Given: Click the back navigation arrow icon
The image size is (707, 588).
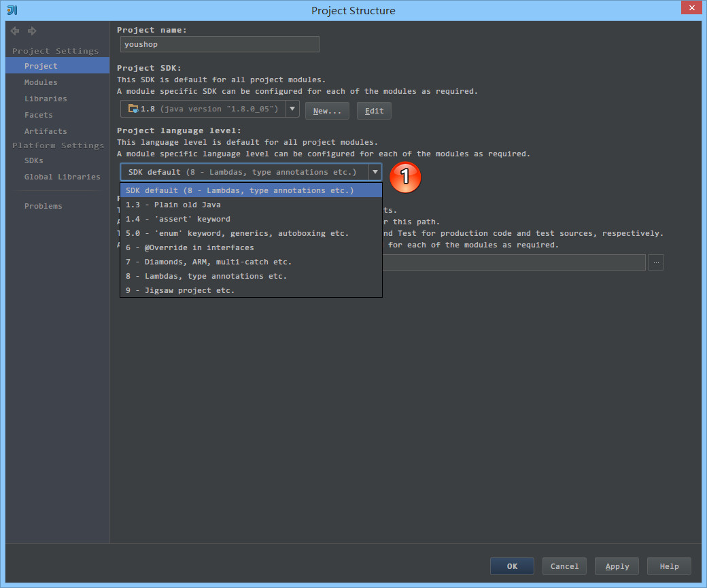Looking at the screenshot, I should click(x=15, y=31).
